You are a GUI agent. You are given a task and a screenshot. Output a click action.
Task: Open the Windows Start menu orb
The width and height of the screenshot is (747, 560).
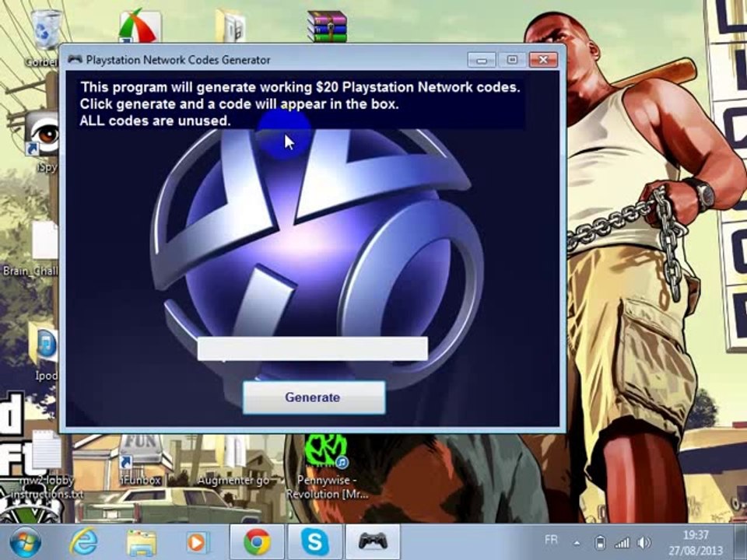25,542
